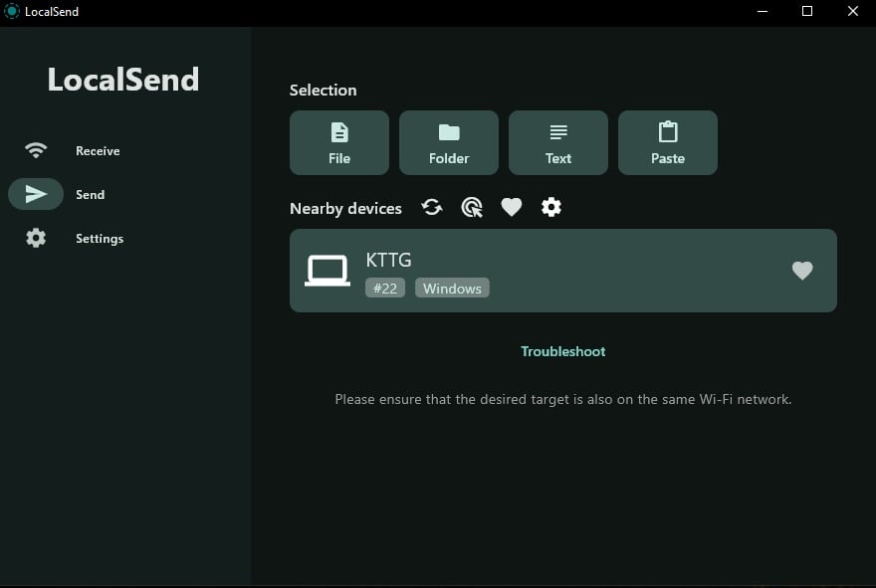Click the LocalSend sidebar logo text
The width and height of the screenshot is (876, 588).
[122, 80]
